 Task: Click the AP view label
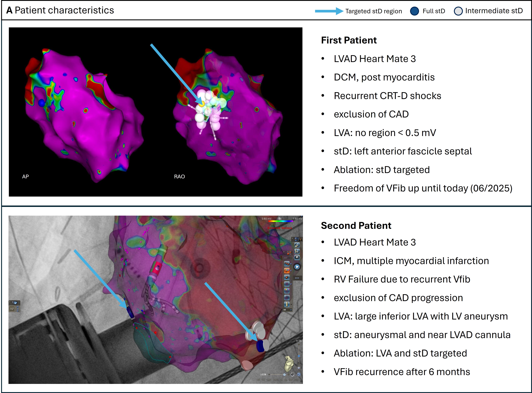click(x=258, y=380)
